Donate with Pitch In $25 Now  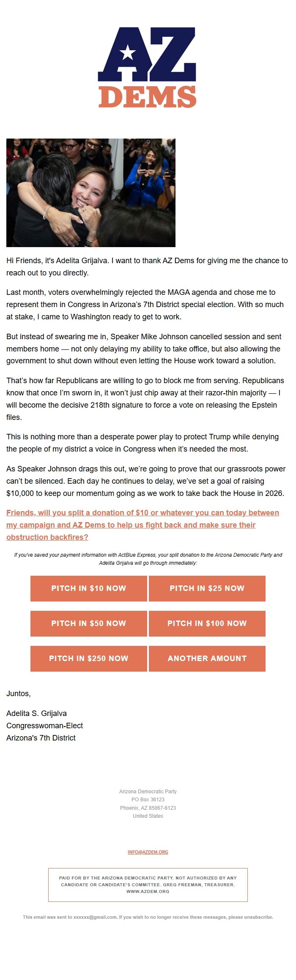coord(207,588)
